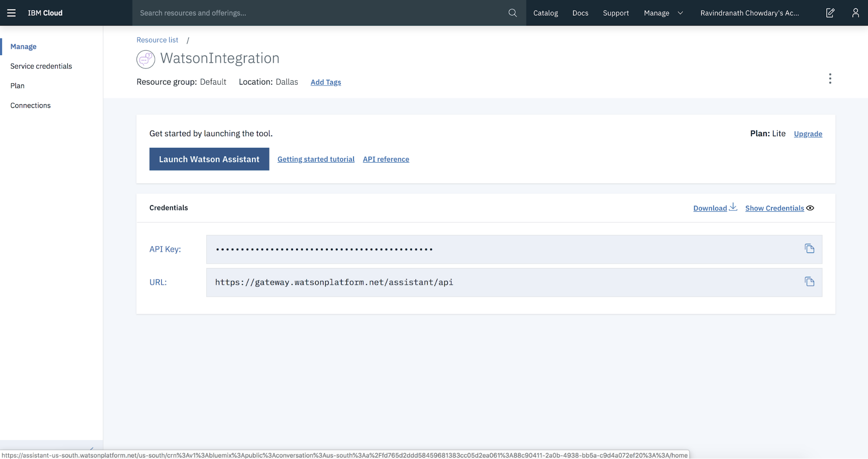Go back to Resource list breadcrumb
The image size is (868, 459).
pyautogui.click(x=157, y=40)
